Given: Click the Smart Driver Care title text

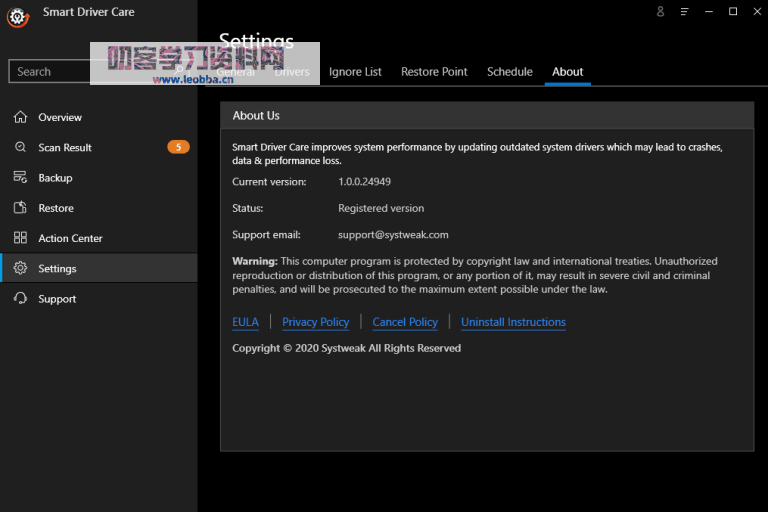Looking at the screenshot, I should point(89,12).
